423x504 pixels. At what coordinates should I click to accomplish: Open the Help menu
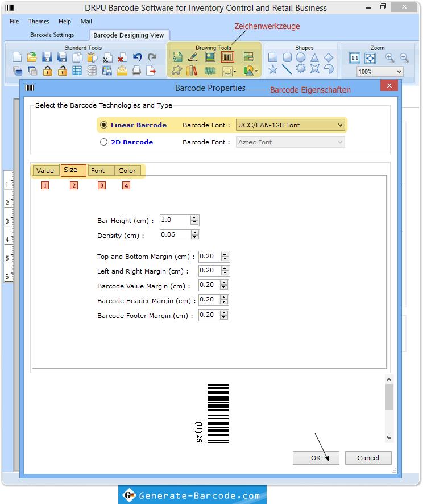coord(65,21)
